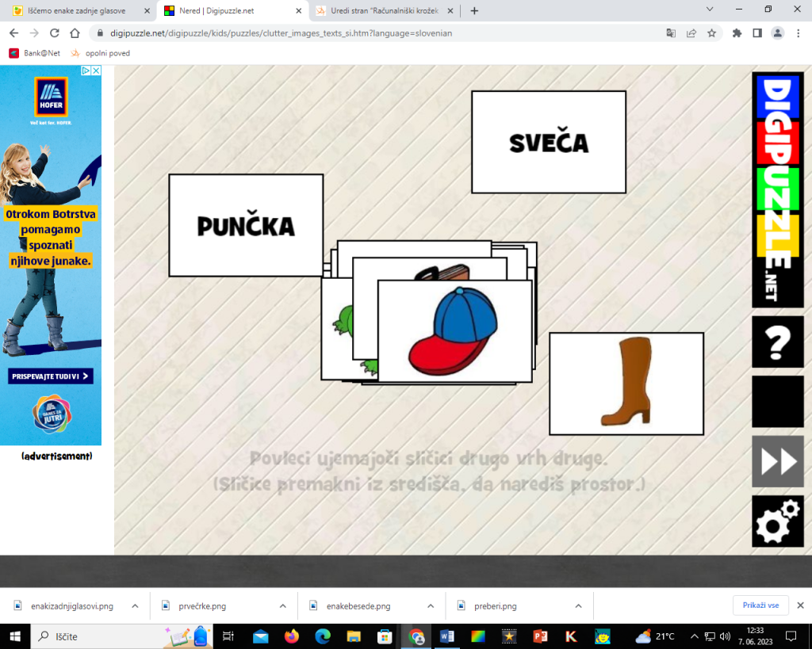Open the question mark help button
The height and width of the screenshot is (649, 812).
point(777,342)
